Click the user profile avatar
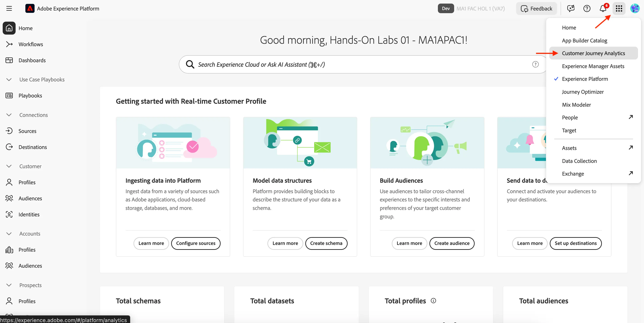 634,8
